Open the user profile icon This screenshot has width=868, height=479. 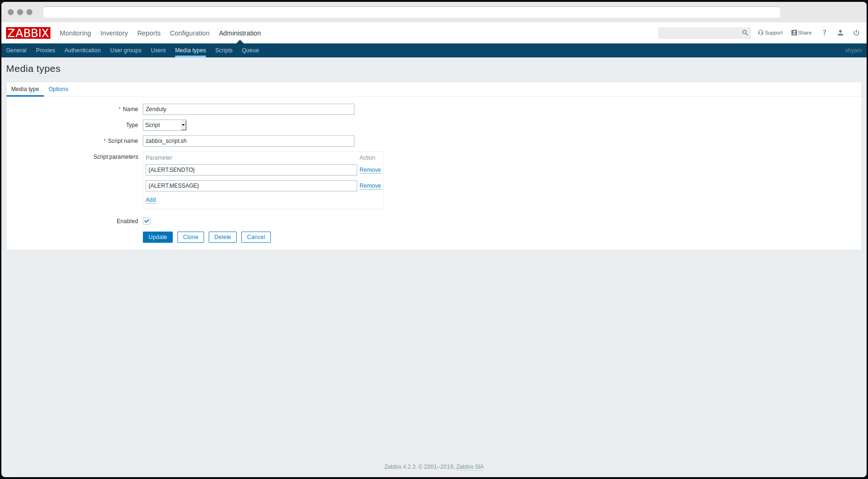(840, 33)
